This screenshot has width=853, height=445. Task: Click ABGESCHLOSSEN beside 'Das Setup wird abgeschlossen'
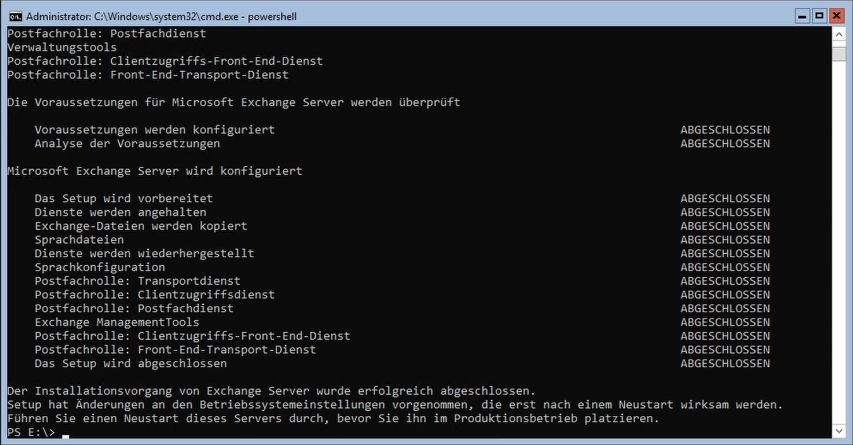pos(725,363)
